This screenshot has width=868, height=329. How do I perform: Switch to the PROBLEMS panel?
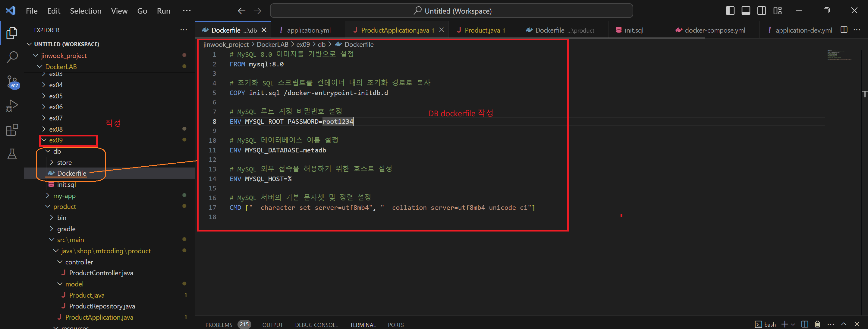coord(219,324)
